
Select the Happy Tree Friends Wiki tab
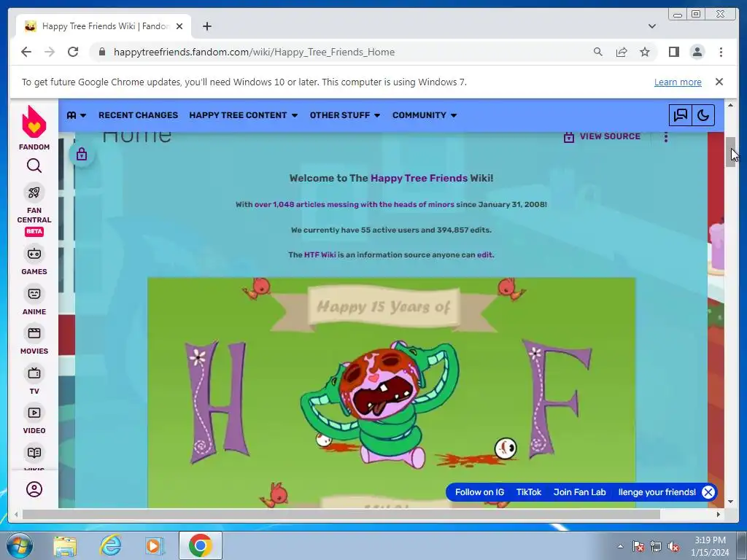[x=104, y=26]
